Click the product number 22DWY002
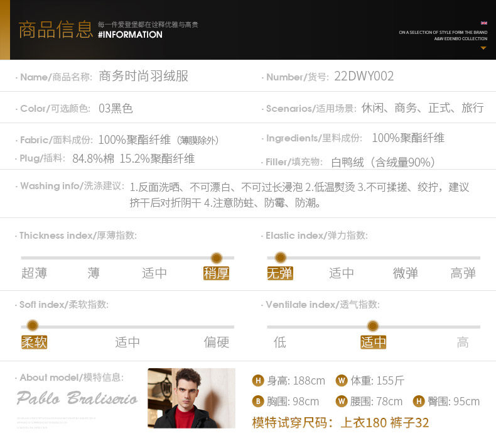 [364, 76]
